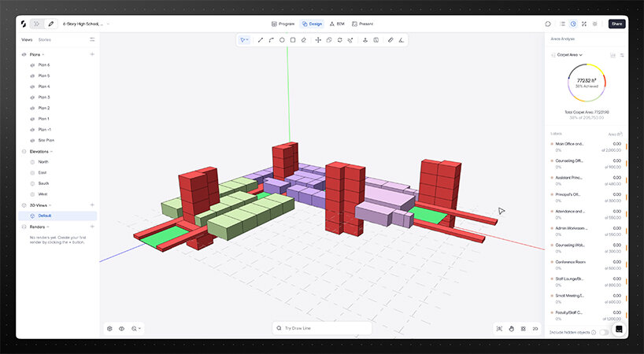Open Plan 3 view
The height and width of the screenshot is (354, 644).
coord(44,97)
